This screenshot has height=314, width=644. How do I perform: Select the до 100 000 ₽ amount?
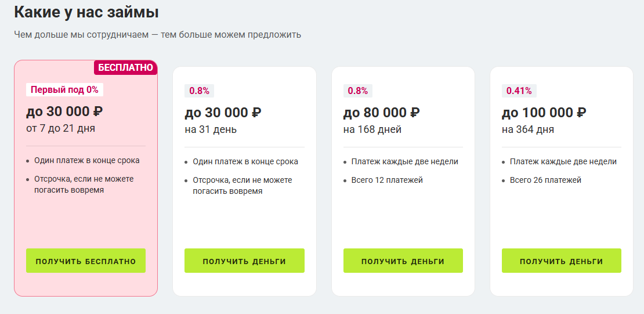(x=544, y=113)
